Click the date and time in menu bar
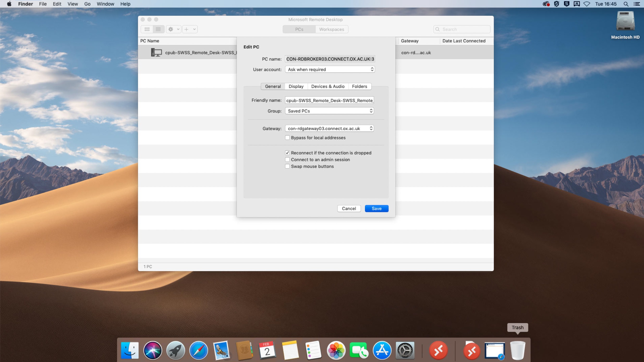The width and height of the screenshot is (644, 362). click(606, 4)
